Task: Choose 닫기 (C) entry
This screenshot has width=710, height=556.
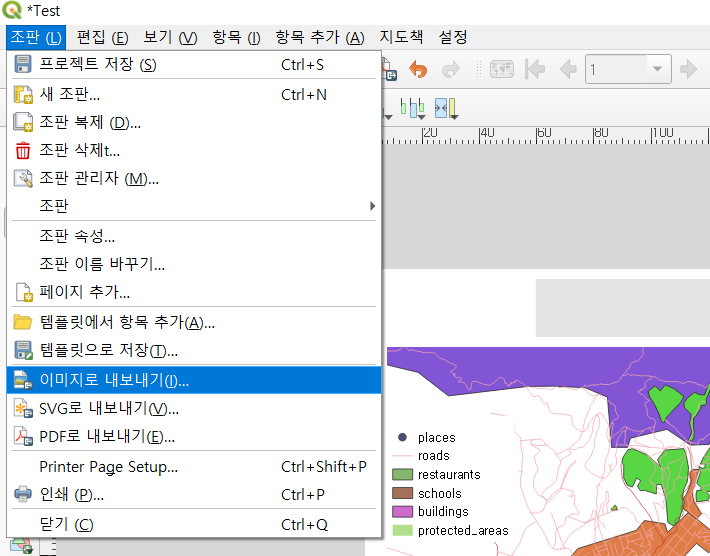Action: (194, 525)
